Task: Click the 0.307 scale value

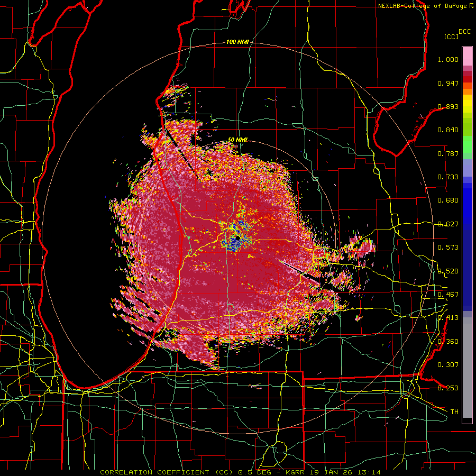Action: click(x=448, y=365)
